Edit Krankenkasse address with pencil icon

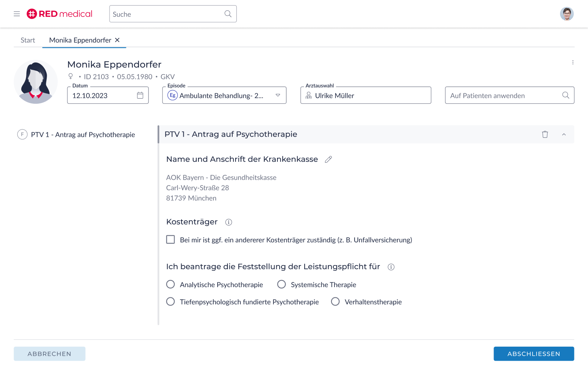328,159
